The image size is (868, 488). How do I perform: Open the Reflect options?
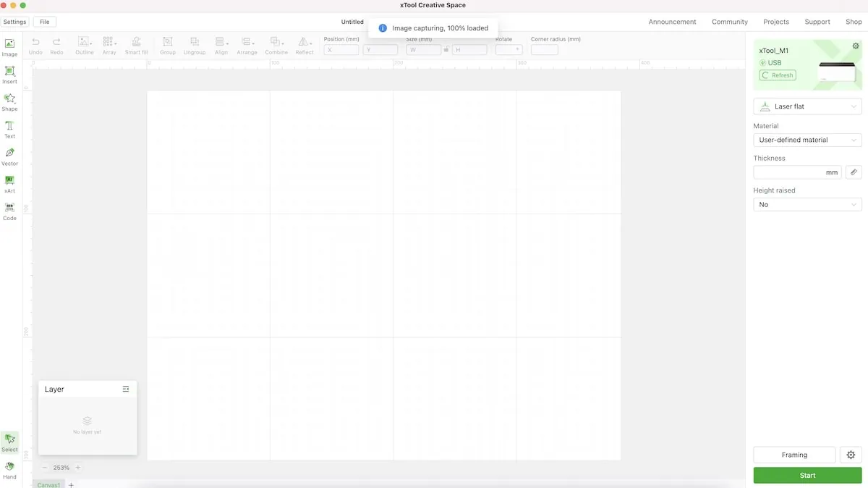click(x=305, y=46)
